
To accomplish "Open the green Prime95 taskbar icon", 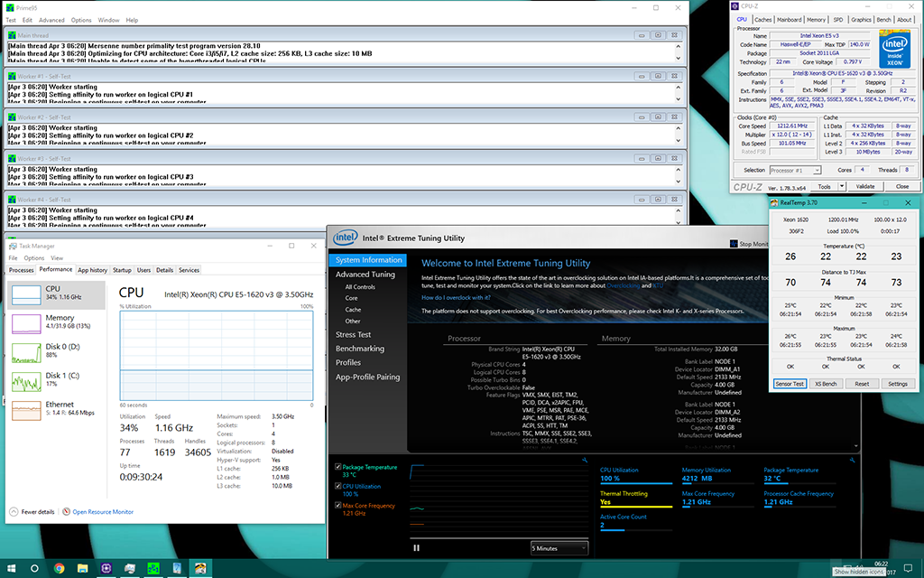I will coord(153,569).
